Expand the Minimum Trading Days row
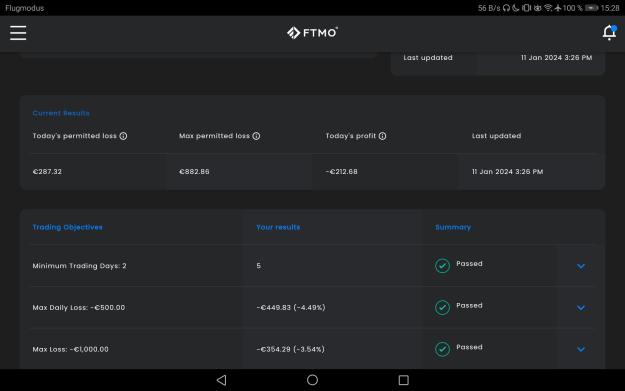 pos(581,266)
